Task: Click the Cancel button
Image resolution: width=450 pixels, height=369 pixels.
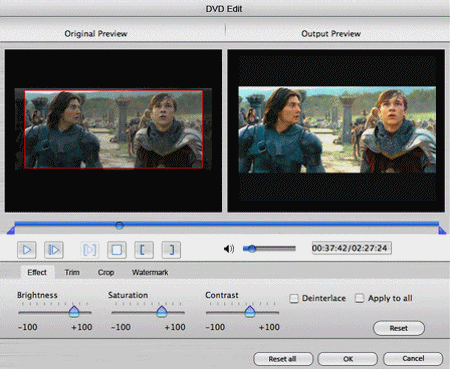Action: coord(413,358)
